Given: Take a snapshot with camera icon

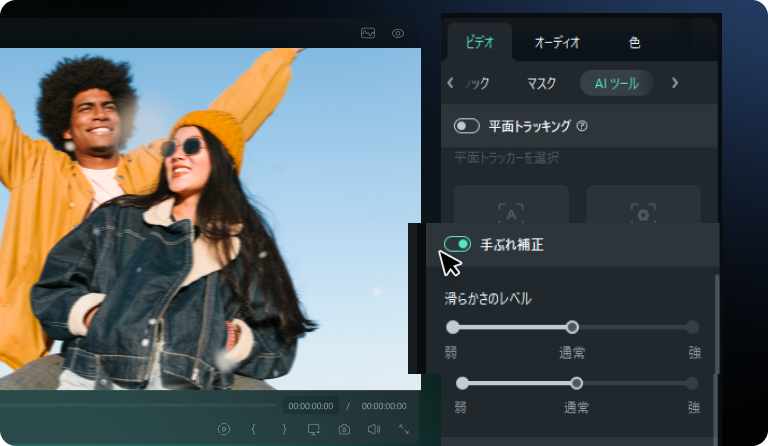Looking at the screenshot, I should click(x=344, y=429).
